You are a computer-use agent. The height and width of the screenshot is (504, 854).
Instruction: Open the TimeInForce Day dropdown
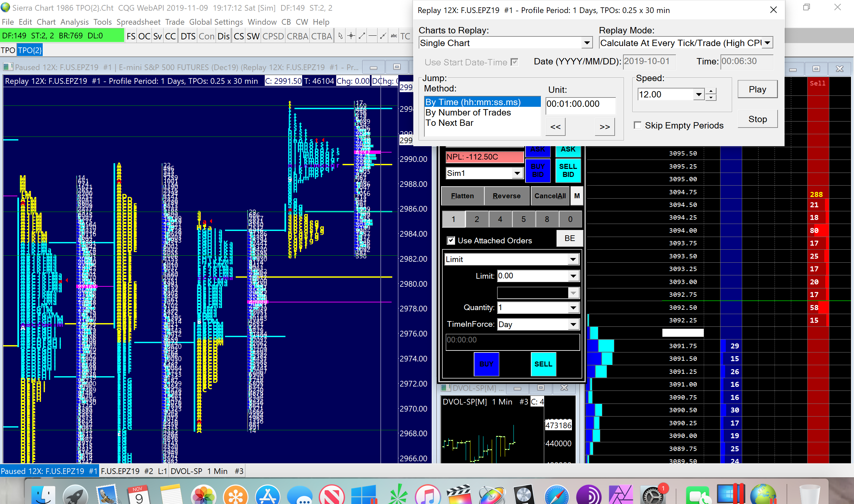tap(574, 324)
